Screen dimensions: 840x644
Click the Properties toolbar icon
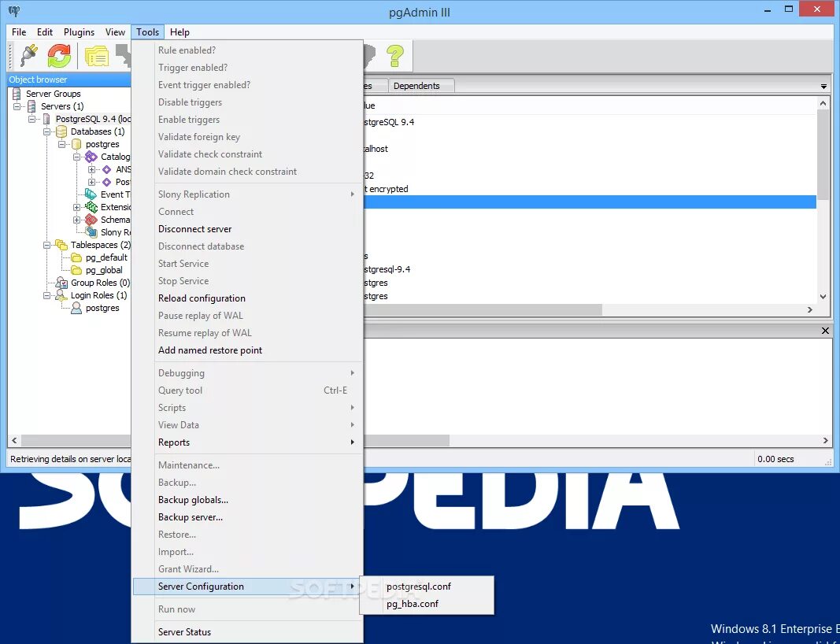pos(96,56)
